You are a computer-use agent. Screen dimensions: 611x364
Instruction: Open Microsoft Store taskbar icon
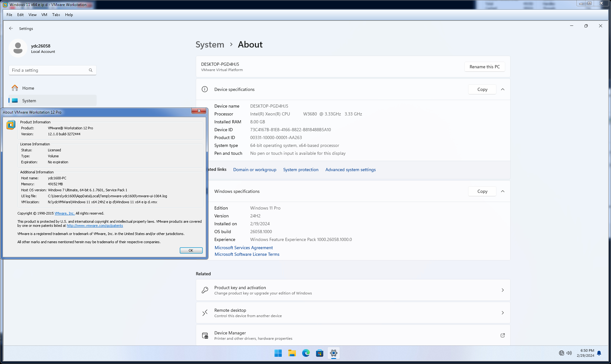[320, 353]
